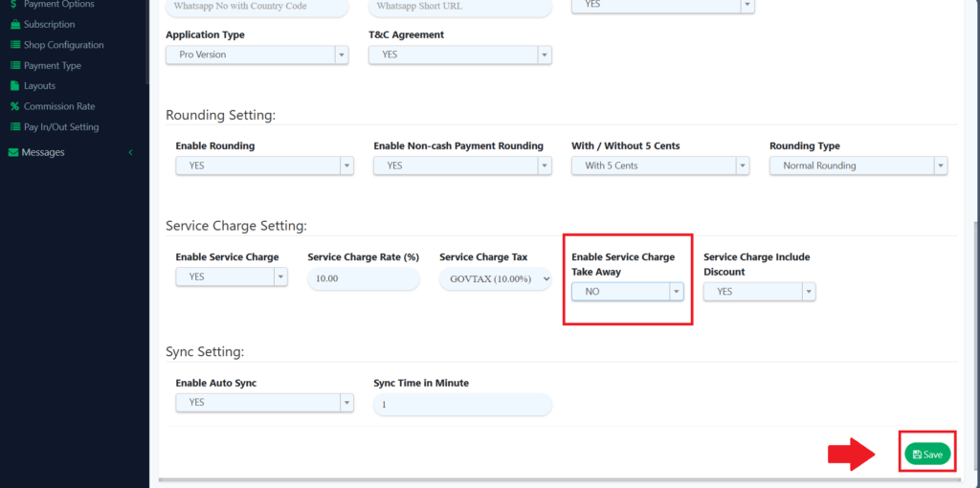The height and width of the screenshot is (488, 980).
Task: Click the Commission Rate percent icon
Action: pyautogui.click(x=15, y=107)
